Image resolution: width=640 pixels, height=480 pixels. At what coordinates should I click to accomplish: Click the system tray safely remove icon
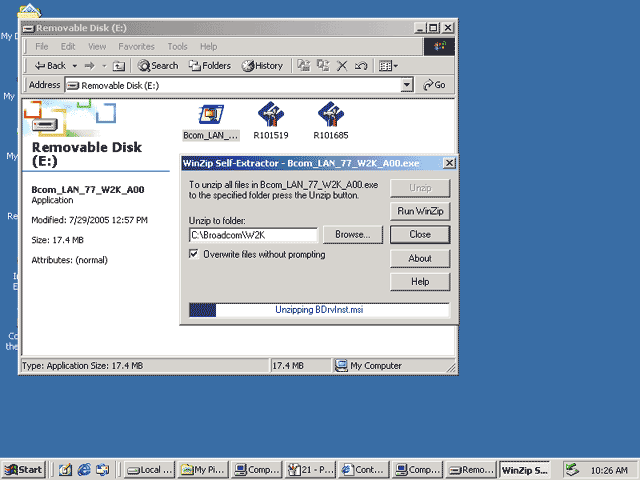[572, 470]
